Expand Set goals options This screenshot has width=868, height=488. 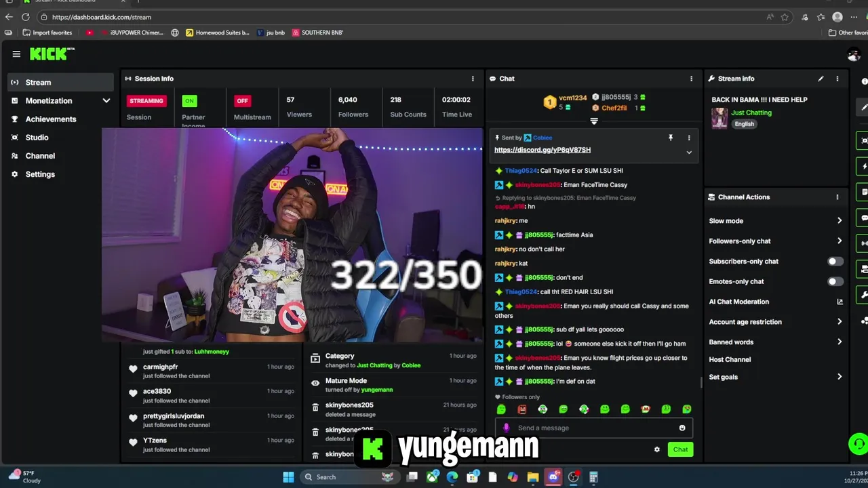coord(775,378)
